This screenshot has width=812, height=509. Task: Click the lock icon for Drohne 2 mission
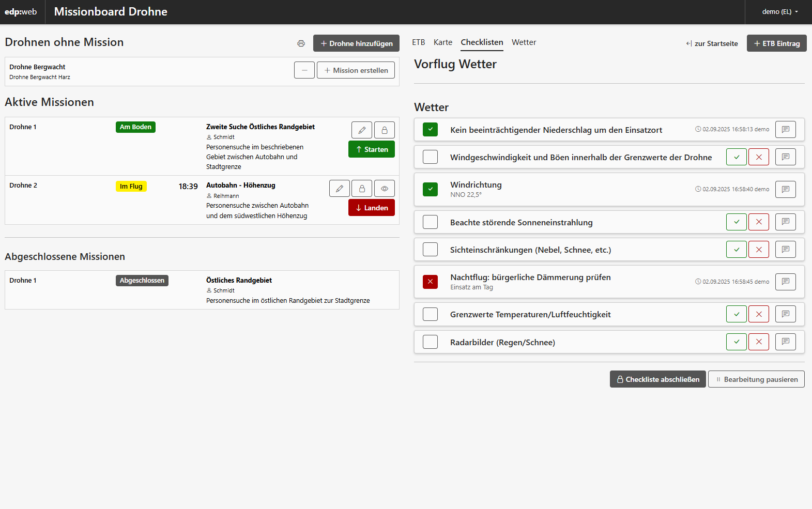[362, 189]
